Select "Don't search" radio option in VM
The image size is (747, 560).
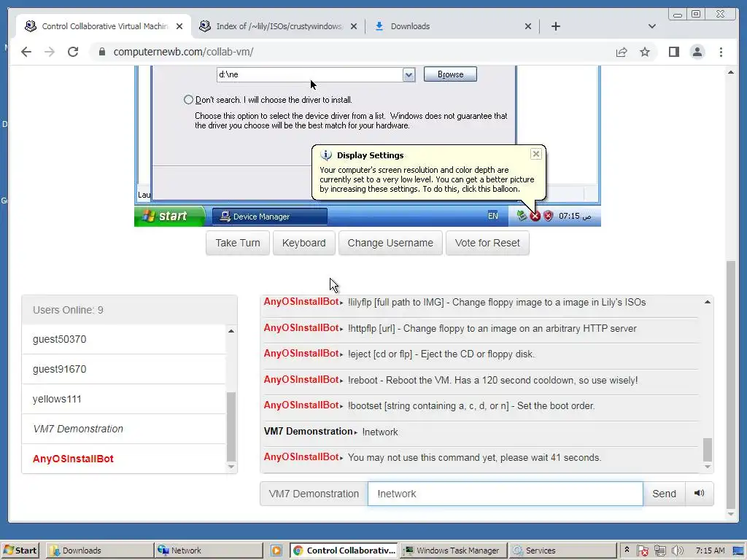(189, 99)
